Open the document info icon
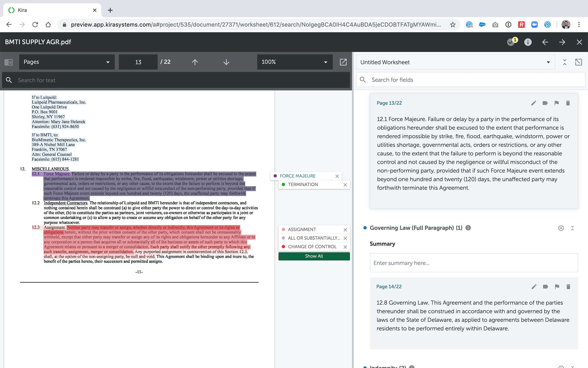 tap(528, 42)
